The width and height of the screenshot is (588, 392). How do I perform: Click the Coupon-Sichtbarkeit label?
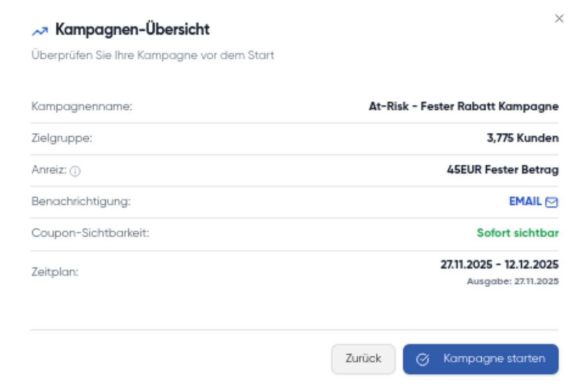click(90, 233)
